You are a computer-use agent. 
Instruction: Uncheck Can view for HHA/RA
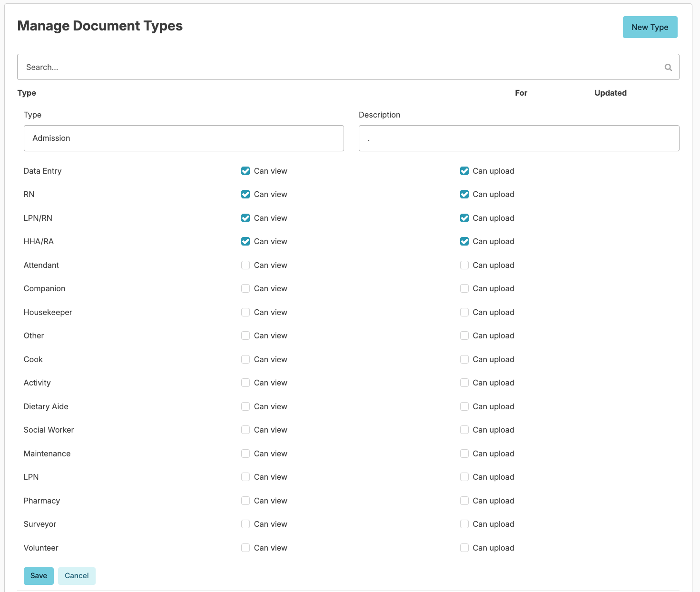point(246,241)
